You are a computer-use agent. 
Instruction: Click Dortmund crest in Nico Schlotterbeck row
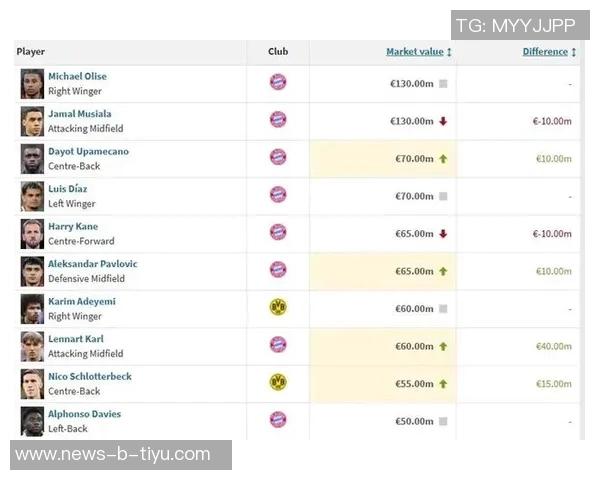point(278,383)
